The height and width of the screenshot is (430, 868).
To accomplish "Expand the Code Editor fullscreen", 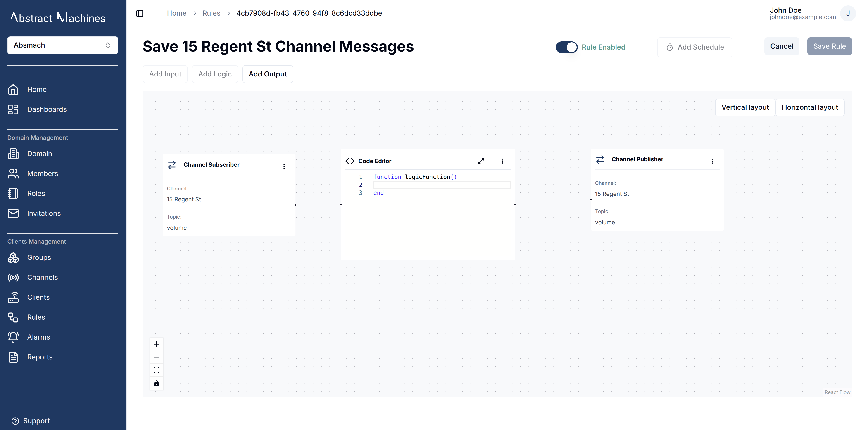I will coord(481,161).
